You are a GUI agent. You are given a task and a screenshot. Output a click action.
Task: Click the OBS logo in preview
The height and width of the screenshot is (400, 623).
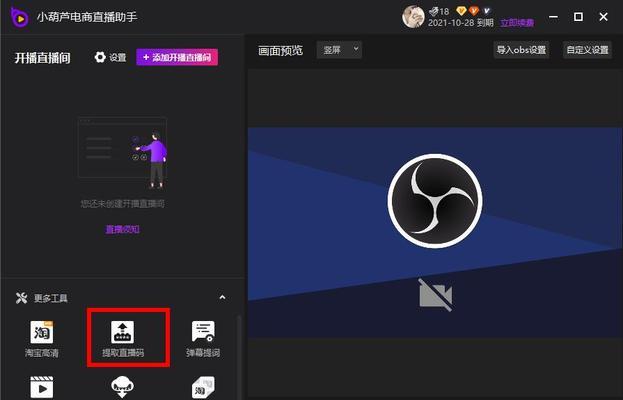click(x=435, y=201)
